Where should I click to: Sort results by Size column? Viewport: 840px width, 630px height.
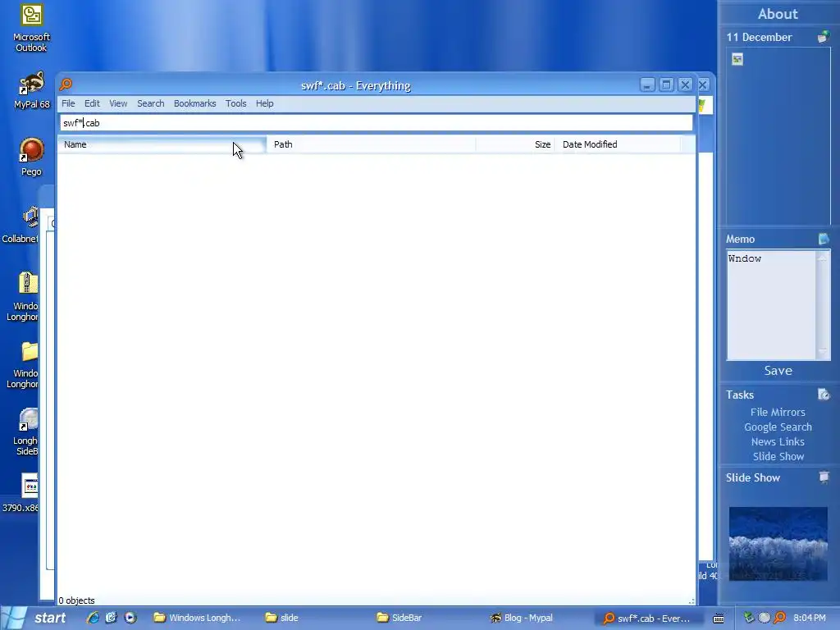(x=515, y=144)
